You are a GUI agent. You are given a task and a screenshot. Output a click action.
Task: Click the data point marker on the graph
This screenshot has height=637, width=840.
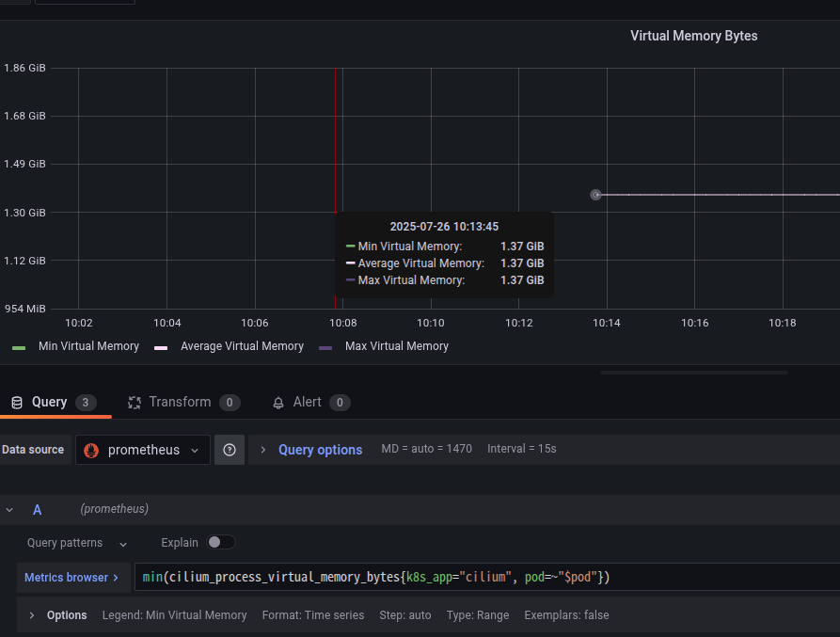pyautogui.click(x=595, y=195)
